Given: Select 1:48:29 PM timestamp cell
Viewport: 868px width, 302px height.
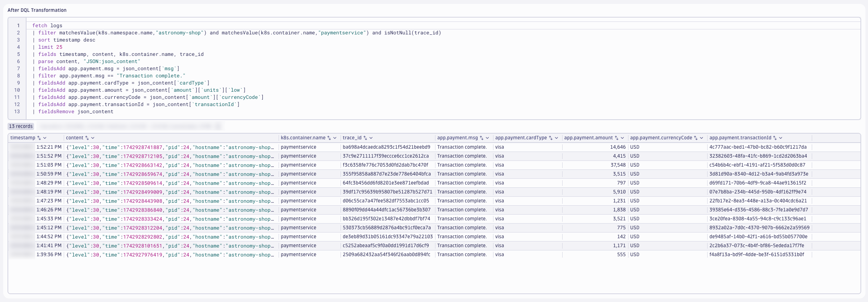Looking at the screenshot, I should coord(49,183).
